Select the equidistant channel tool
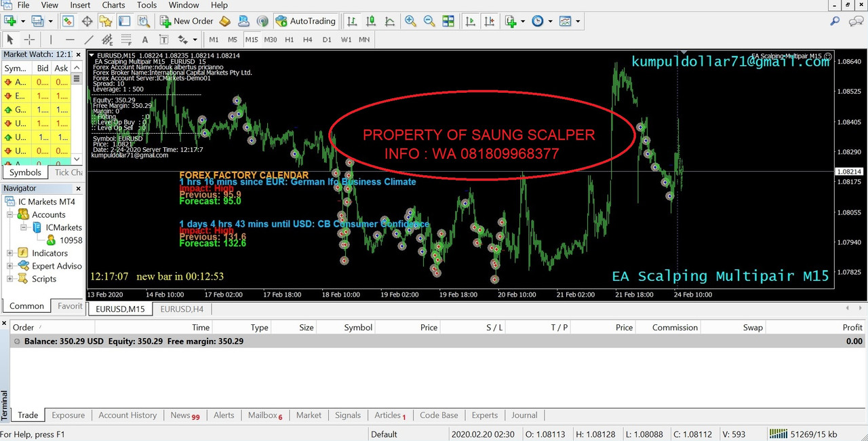 coord(107,39)
